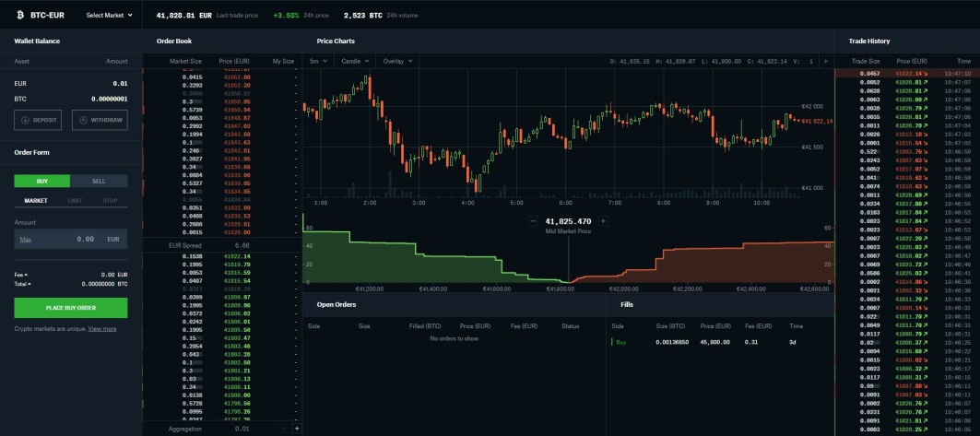This screenshot has width=980, height=436.
Task: Switch order side to SELL
Action: click(x=99, y=182)
